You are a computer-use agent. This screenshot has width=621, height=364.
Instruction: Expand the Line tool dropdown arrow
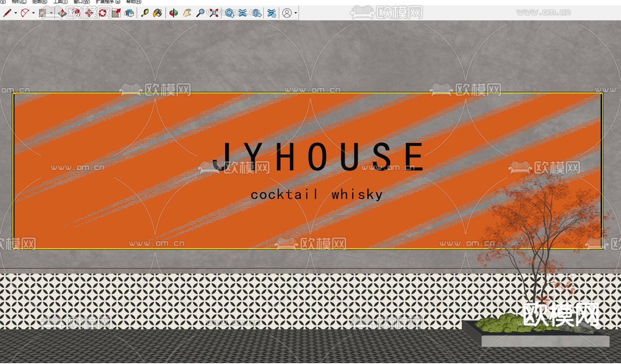(x=16, y=13)
